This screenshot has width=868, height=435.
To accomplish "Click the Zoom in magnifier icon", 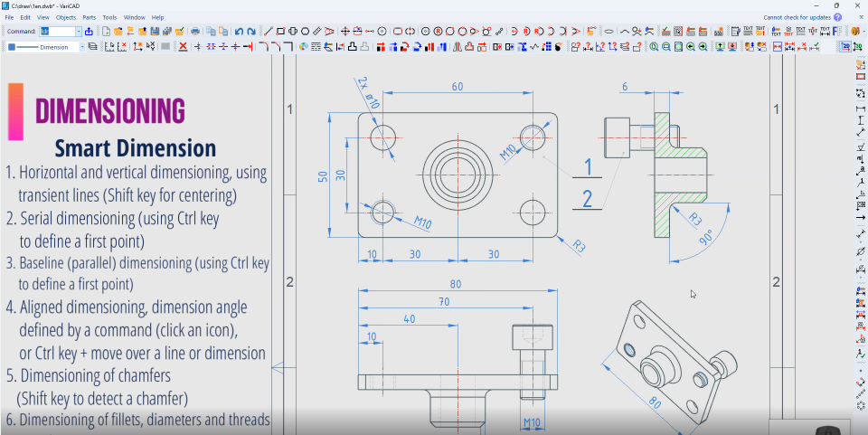I will 654,47.
